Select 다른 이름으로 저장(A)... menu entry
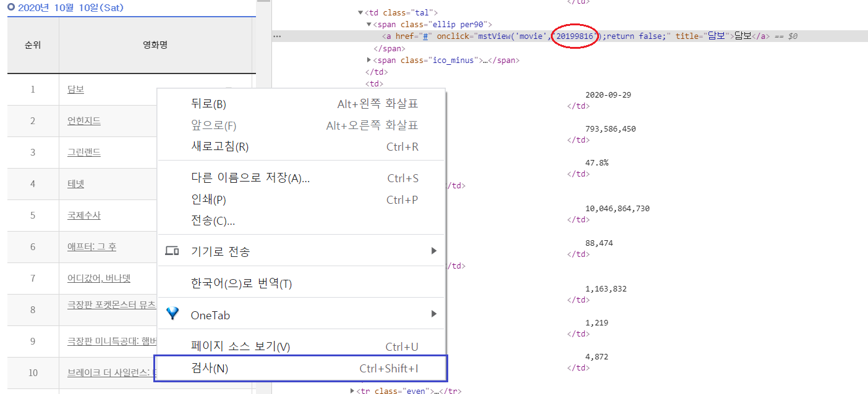The image size is (868, 394). pos(302,178)
